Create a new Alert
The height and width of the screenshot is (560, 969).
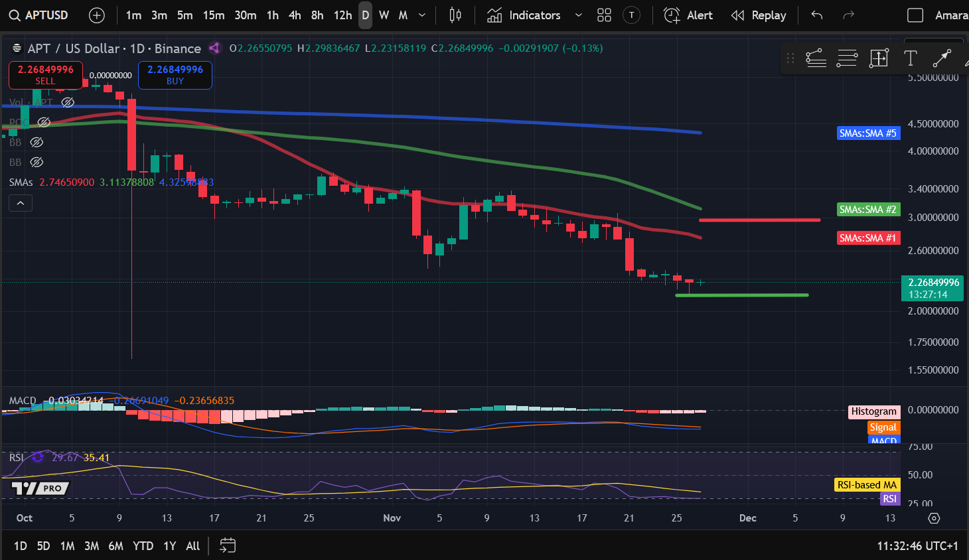688,15
